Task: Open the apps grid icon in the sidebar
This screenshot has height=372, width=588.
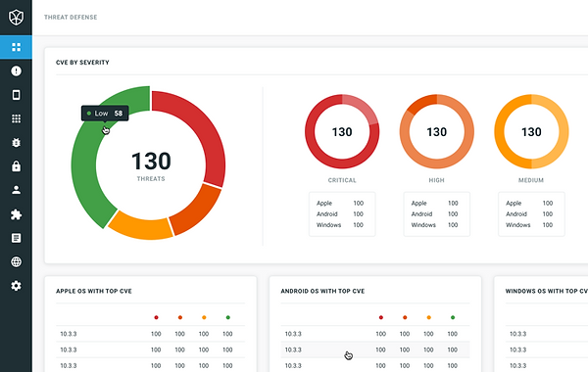Action: [16, 118]
